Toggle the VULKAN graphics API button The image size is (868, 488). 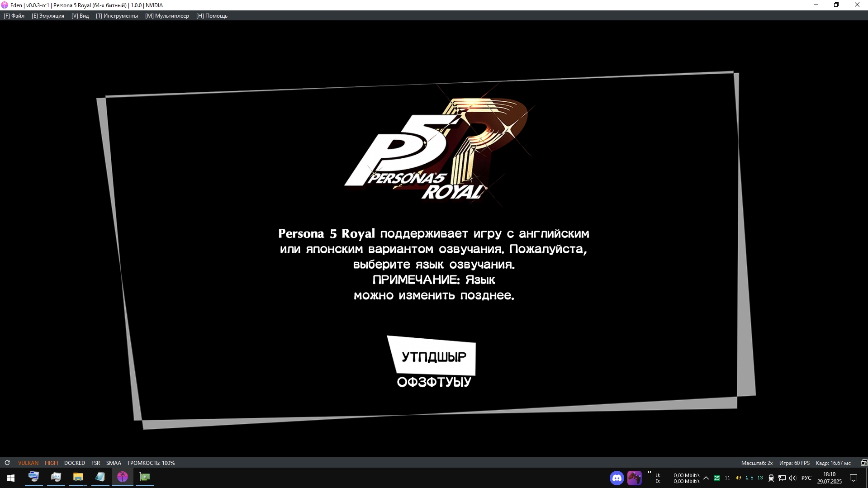point(28,463)
